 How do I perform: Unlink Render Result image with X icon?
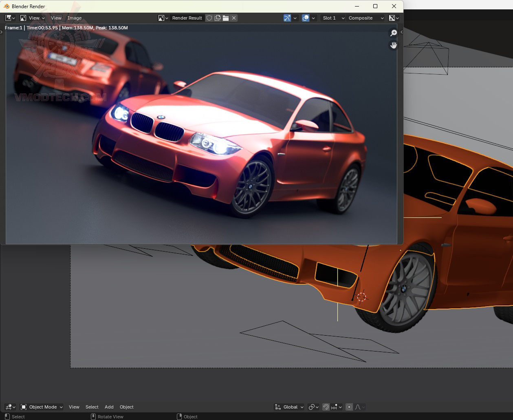coord(234,18)
